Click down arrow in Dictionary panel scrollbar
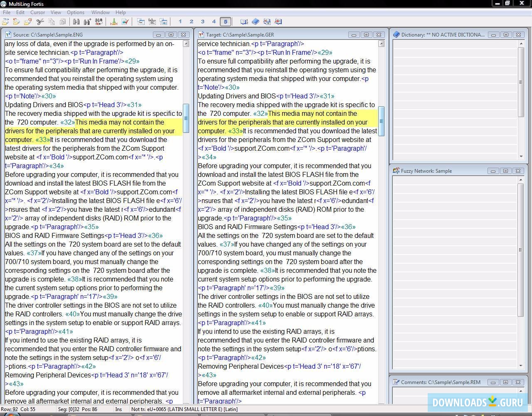This screenshot has height=416, width=532. pos(521,157)
